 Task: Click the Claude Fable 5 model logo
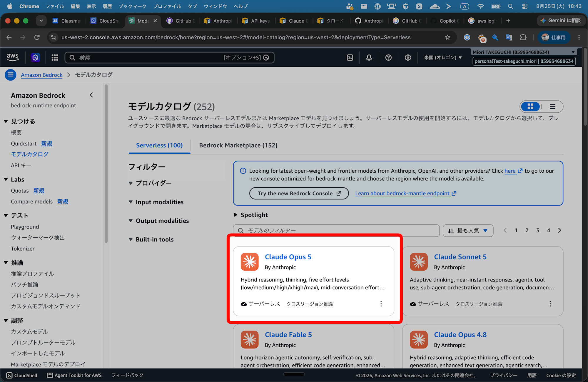coord(250,340)
